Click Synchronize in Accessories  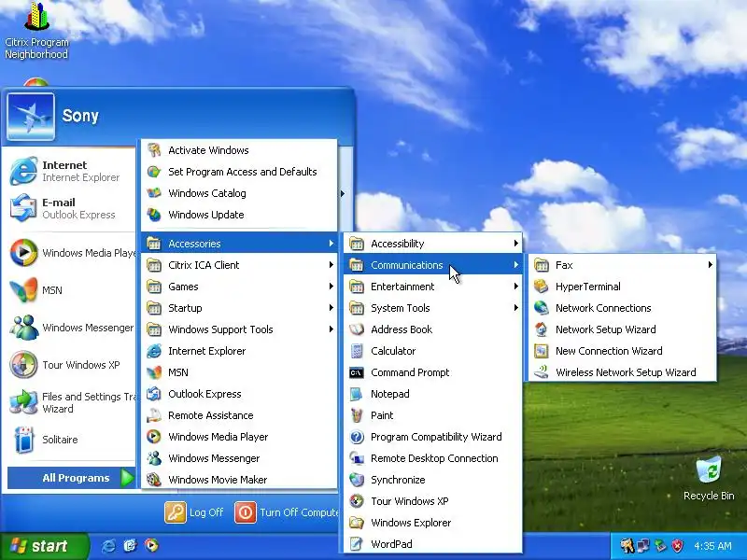pos(433,480)
